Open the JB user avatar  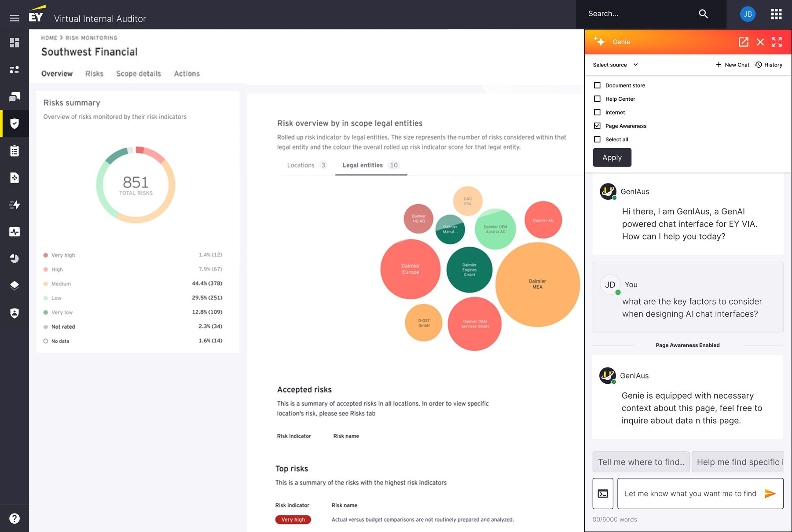pos(748,14)
